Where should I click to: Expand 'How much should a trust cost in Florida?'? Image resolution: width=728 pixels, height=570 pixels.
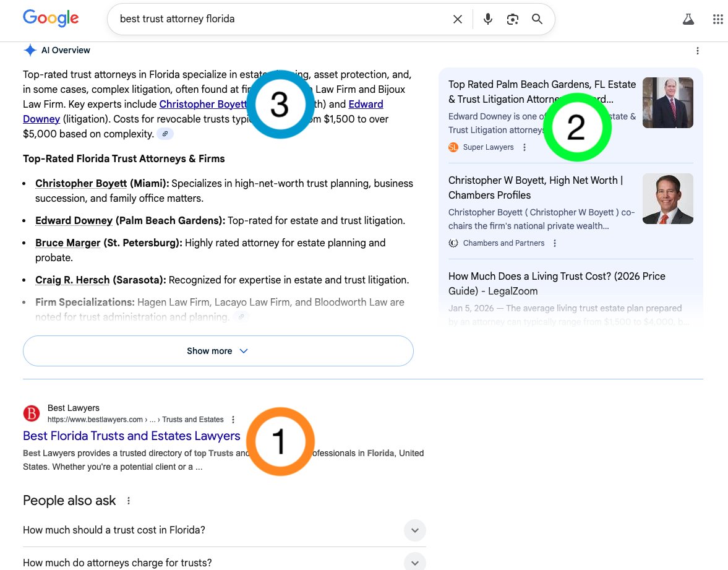point(225,530)
